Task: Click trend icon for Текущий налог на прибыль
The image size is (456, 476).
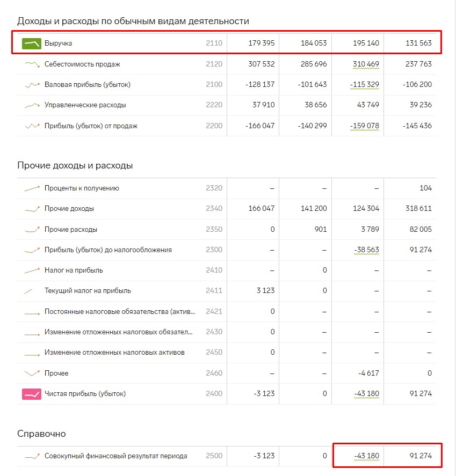Action: (x=28, y=291)
